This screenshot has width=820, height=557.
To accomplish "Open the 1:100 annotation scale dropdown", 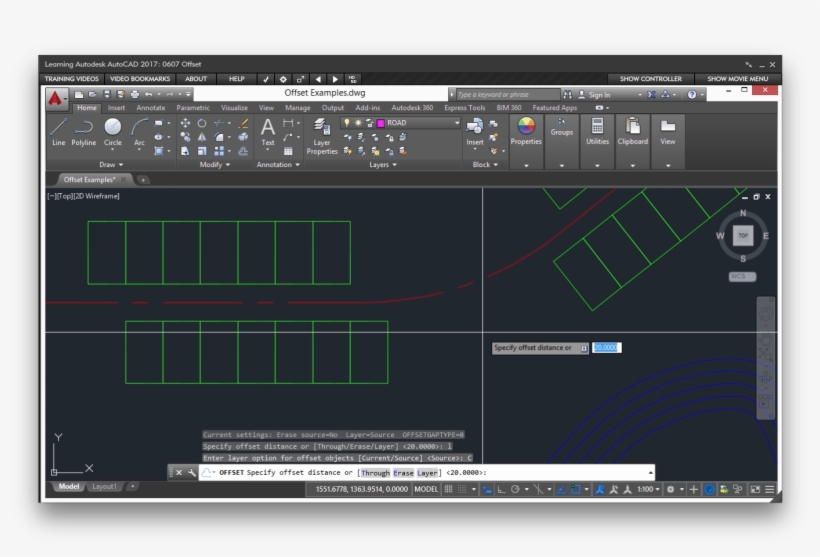I will [x=648, y=490].
